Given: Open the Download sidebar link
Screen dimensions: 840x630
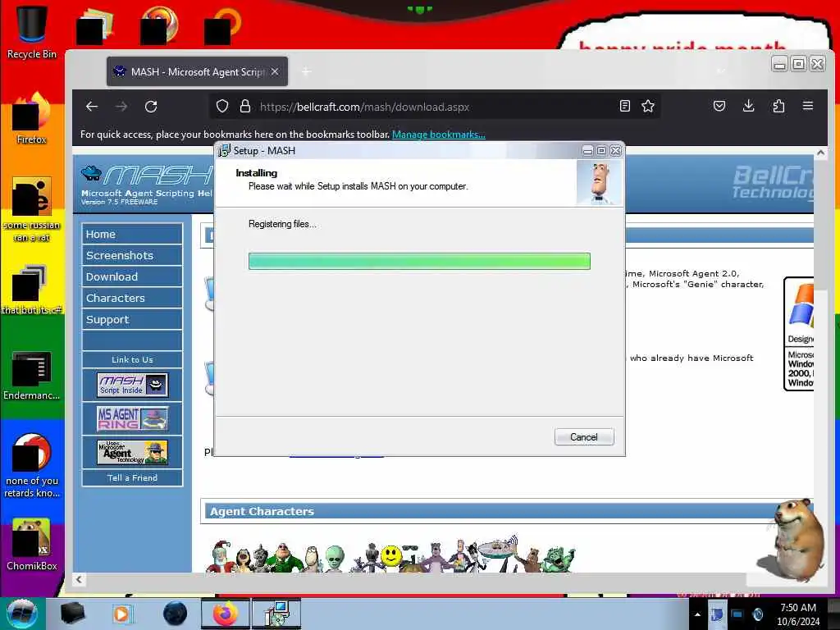Looking at the screenshot, I should (132, 277).
